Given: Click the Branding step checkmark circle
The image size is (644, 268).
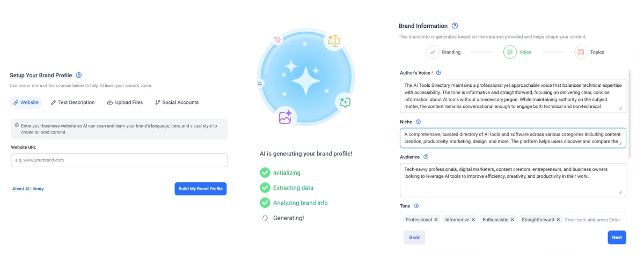Looking at the screenshot, I should point(433,52).
